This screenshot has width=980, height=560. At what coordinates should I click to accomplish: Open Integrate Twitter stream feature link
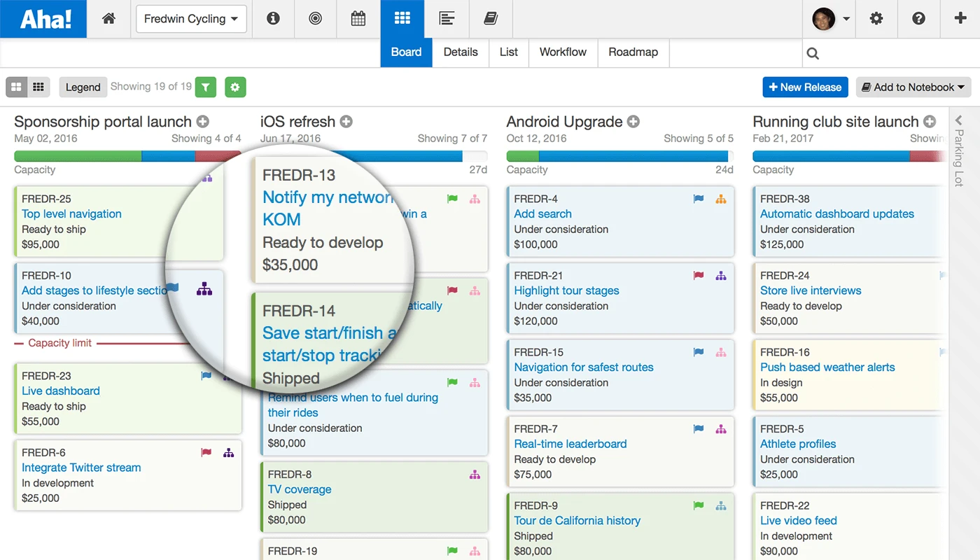click(x=81, y=468)
